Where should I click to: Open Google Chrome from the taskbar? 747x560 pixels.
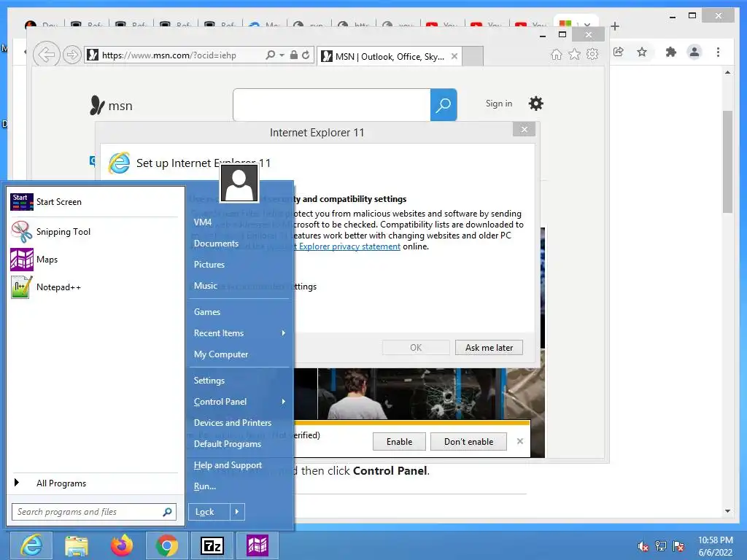tap(166, 545)
